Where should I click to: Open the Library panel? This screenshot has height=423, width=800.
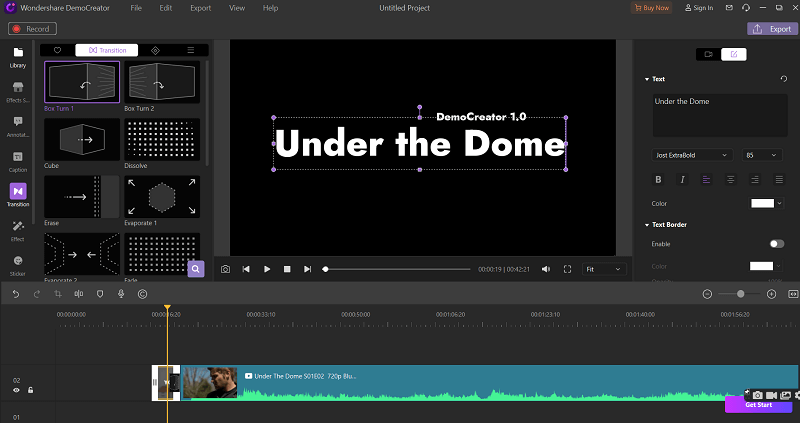[x=18, y=57]
